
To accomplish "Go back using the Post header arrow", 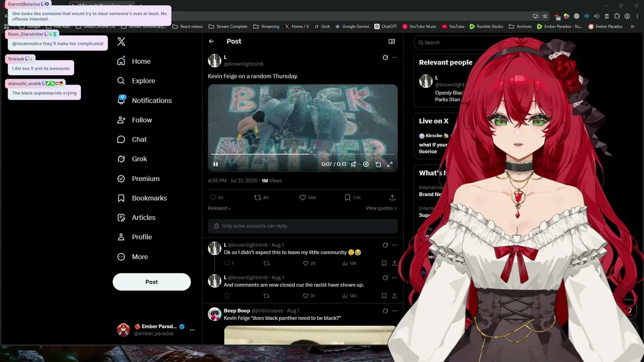I will (211, 41).
